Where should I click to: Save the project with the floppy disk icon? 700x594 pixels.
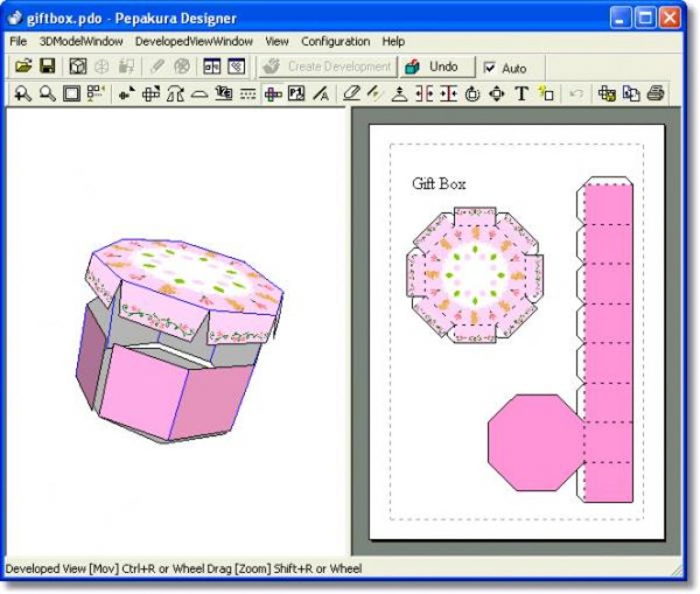click(48, 66)
